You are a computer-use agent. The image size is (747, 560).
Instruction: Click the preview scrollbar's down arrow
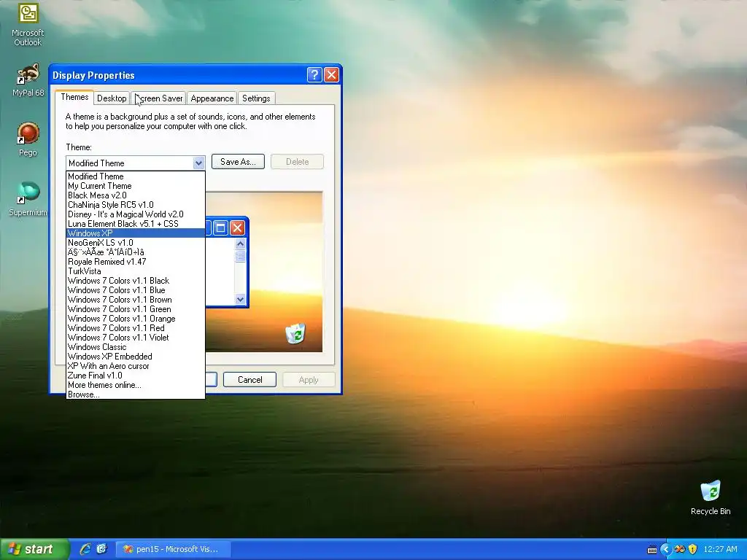(240, 300)
